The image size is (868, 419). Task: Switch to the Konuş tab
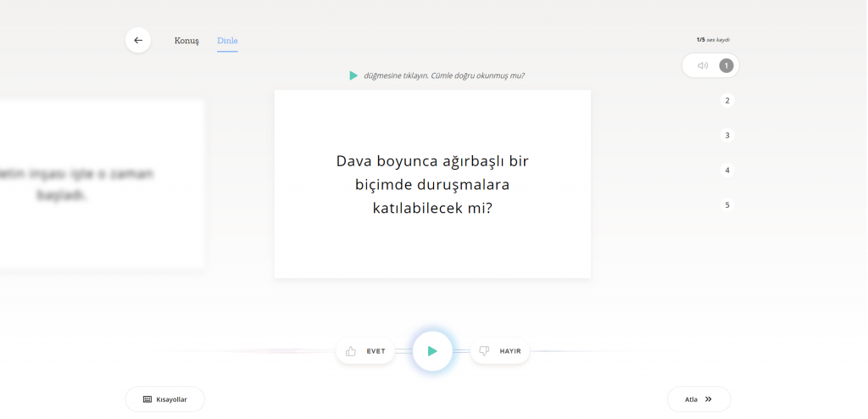[x=186, y=41]
